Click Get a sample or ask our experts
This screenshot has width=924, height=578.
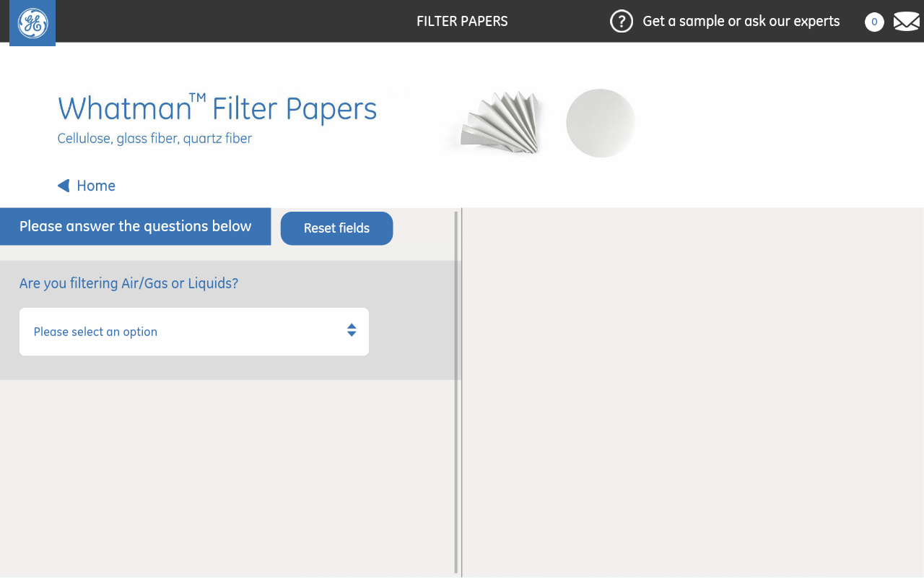point(741,21)
